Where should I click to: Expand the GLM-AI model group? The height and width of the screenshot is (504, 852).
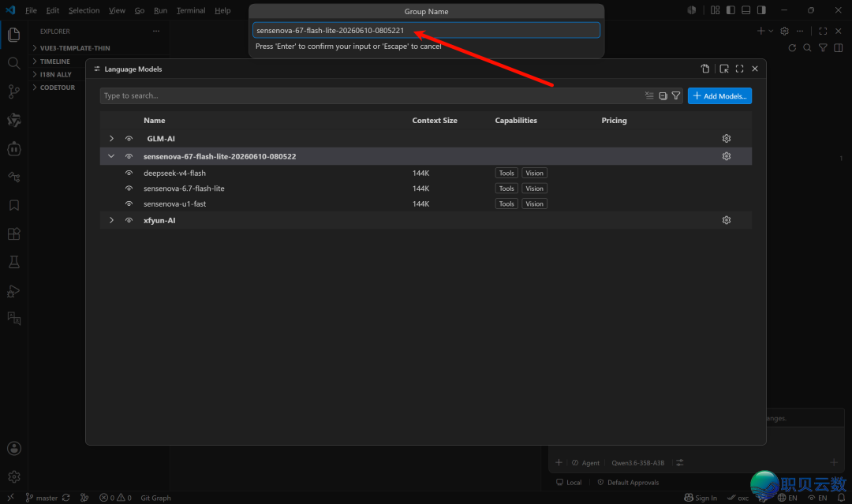point(111,139)
